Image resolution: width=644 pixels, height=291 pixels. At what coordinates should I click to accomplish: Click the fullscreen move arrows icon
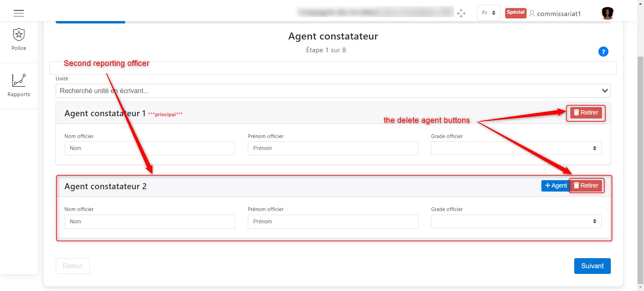(x=461, y=13)
